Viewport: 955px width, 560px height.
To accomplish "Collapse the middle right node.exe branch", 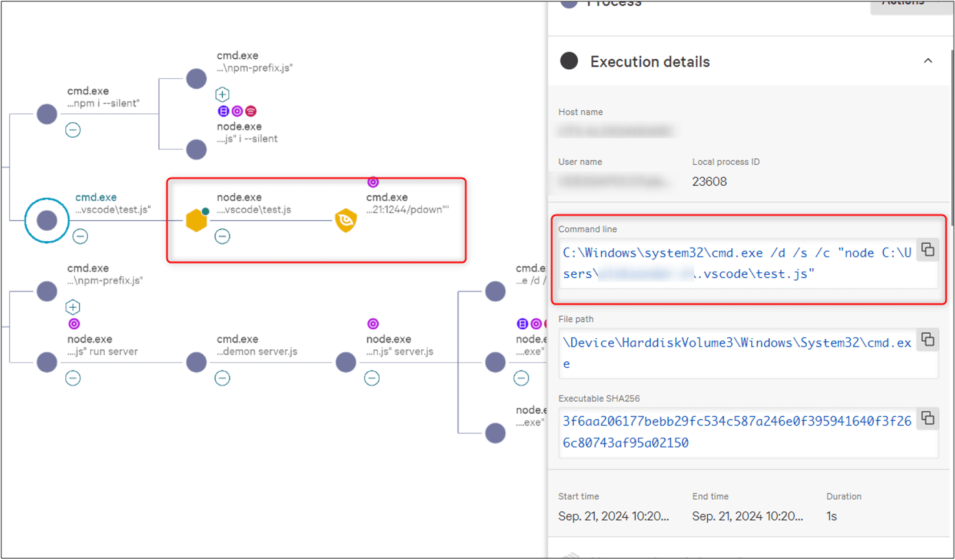I will click(521, 378).
